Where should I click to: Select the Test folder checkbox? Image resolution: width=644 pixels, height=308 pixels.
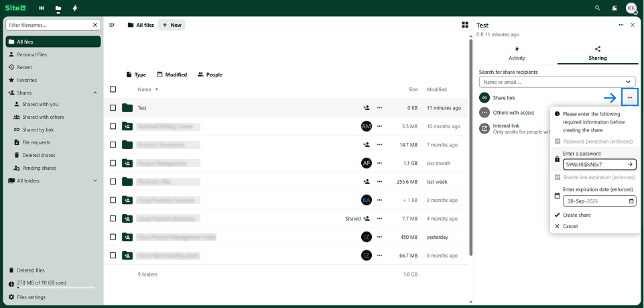pos(113,107)
